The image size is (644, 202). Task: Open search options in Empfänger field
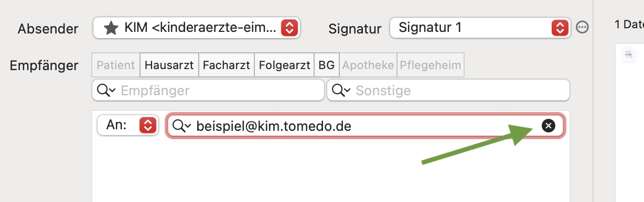coord(106,91)
